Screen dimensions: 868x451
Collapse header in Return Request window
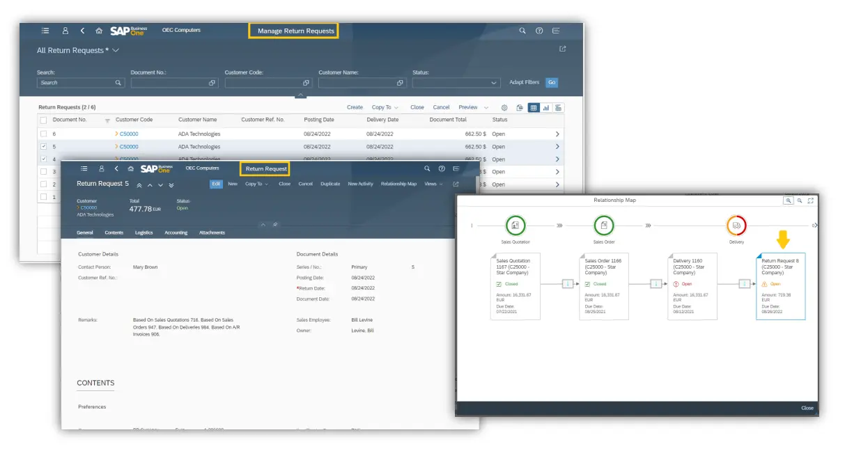tap(264, 225)
